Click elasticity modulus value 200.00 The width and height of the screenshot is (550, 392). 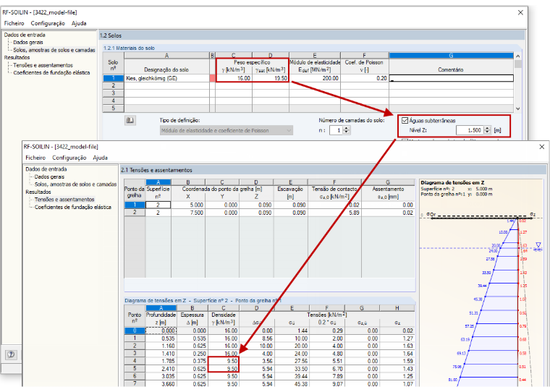(x=315, y=78)
